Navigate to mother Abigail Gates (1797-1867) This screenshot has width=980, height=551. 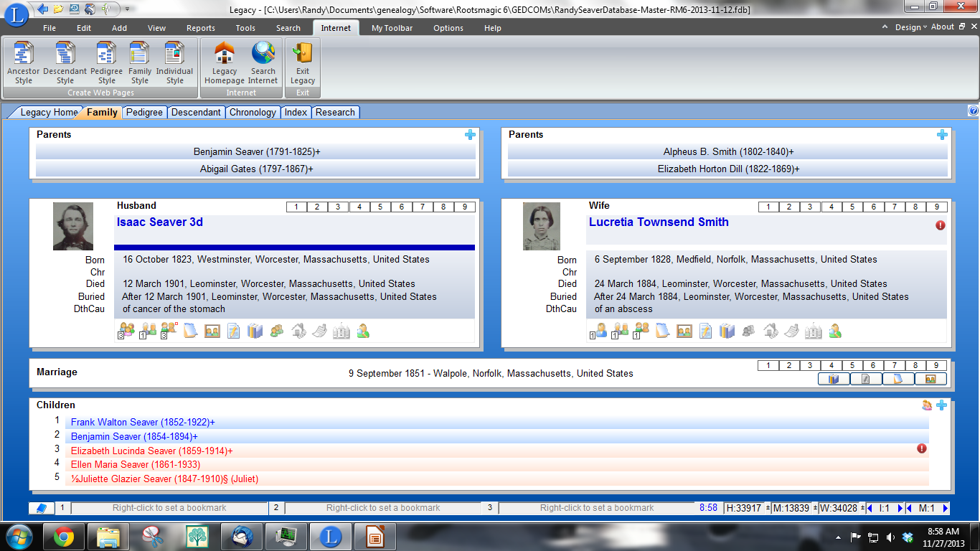(256, 169)
